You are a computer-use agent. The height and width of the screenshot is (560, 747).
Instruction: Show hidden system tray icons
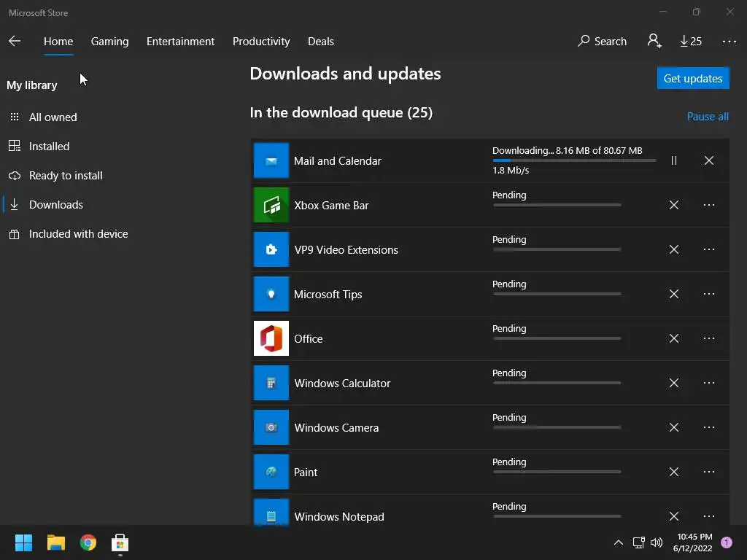(x=618, y=542)
